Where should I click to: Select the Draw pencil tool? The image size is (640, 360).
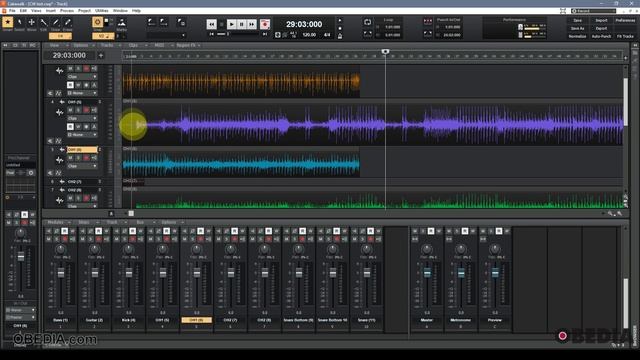point(56,22)
